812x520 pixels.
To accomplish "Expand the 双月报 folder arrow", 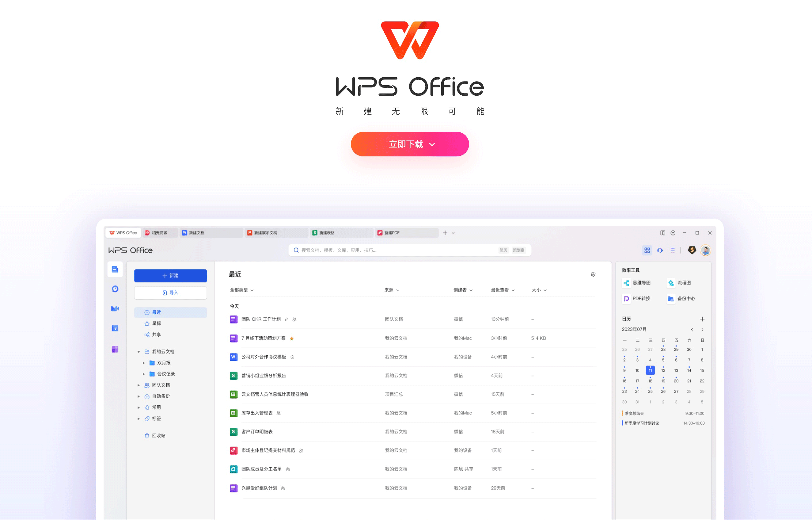I will pos(144,363).
